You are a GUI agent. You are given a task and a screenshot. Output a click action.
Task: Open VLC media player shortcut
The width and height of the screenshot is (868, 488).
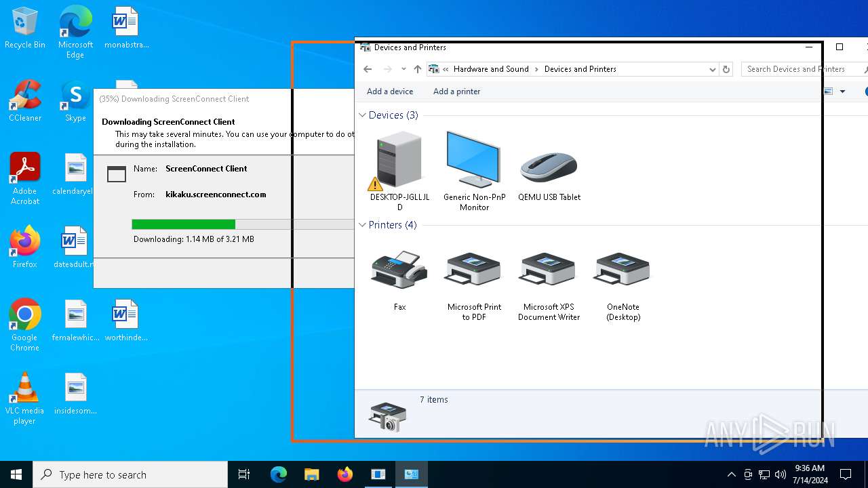tap(25, 399)
